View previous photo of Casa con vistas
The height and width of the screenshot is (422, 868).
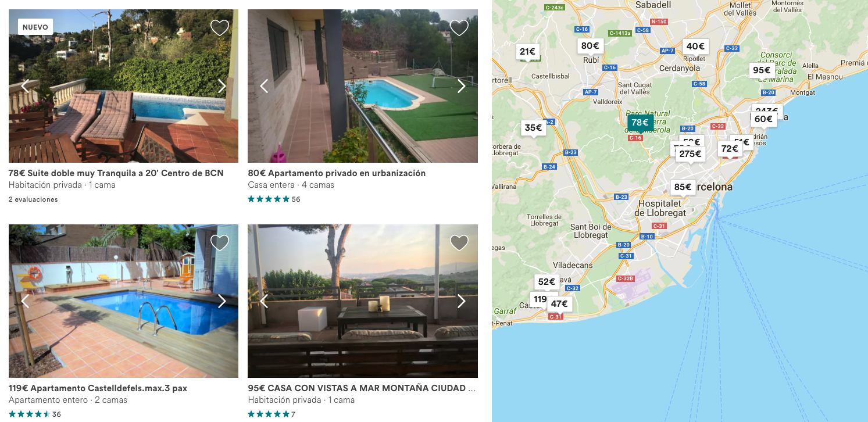(x=264, y=301)
